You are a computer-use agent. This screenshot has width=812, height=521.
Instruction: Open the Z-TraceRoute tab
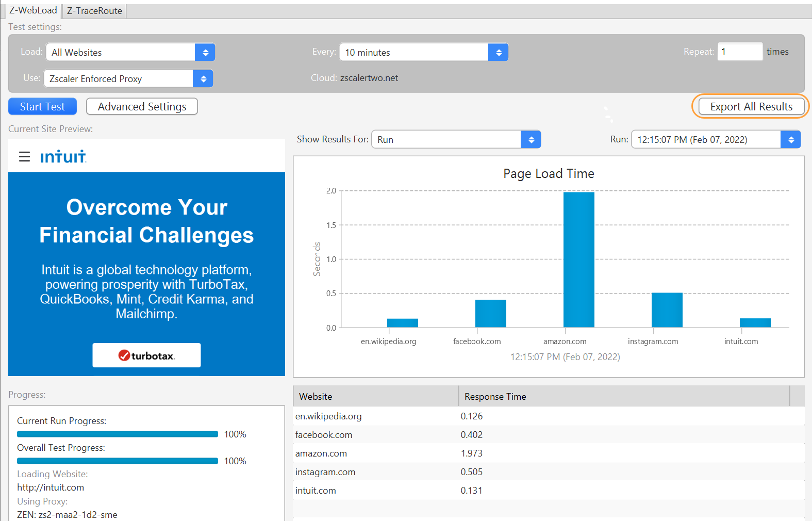point(94,11)
